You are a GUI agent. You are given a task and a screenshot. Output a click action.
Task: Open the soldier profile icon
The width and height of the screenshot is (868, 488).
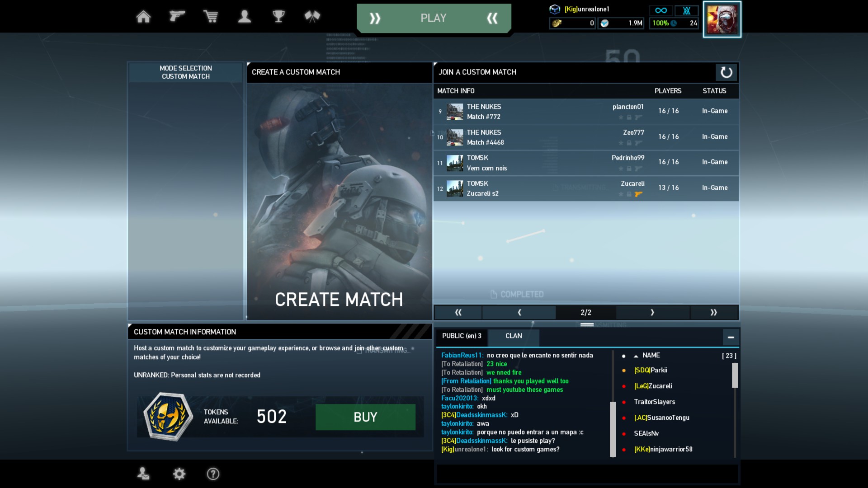[245, 17]
